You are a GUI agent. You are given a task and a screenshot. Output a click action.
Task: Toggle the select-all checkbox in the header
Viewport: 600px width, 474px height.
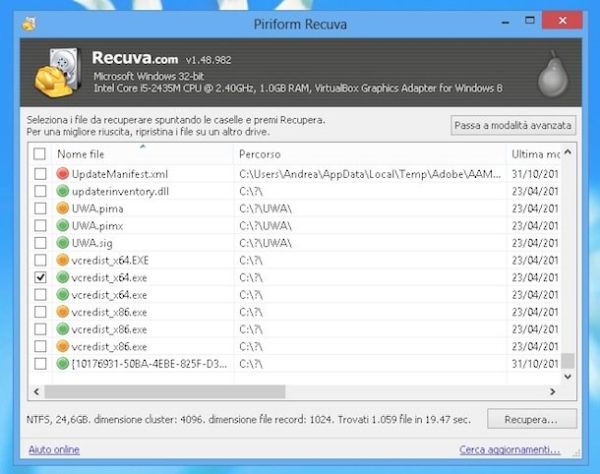coord(40,155)
